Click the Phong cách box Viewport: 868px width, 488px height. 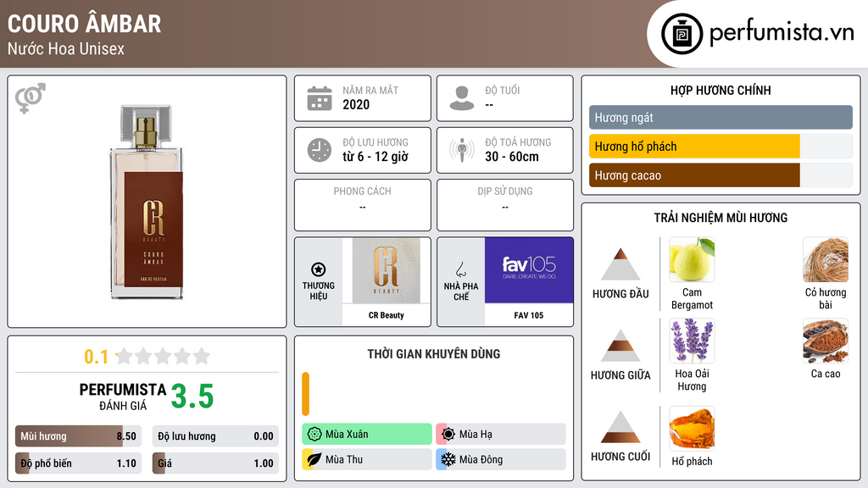click(x=363, y=205)
